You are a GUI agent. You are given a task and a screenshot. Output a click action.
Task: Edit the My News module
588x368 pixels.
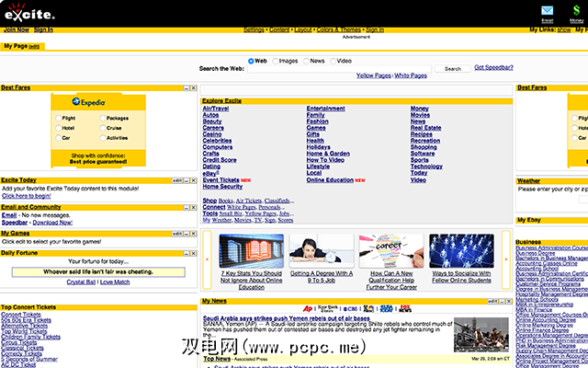(x=492, y=301)
